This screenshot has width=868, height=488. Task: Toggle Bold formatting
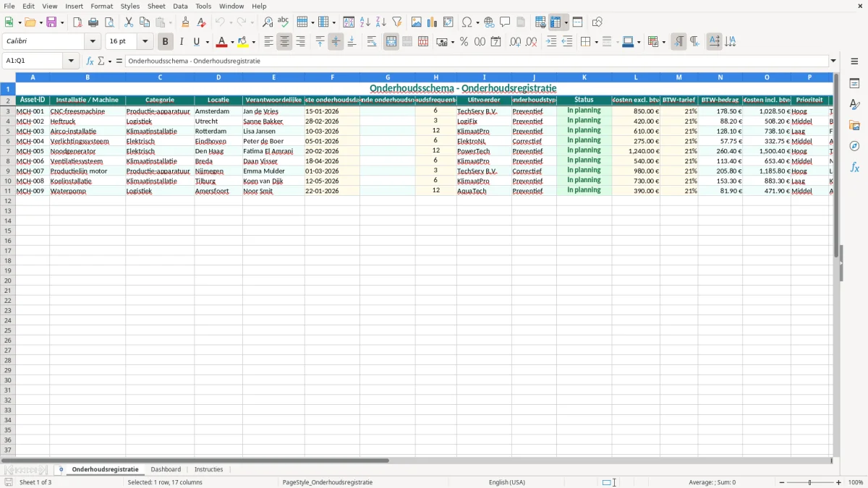click(x=165, y=42)
